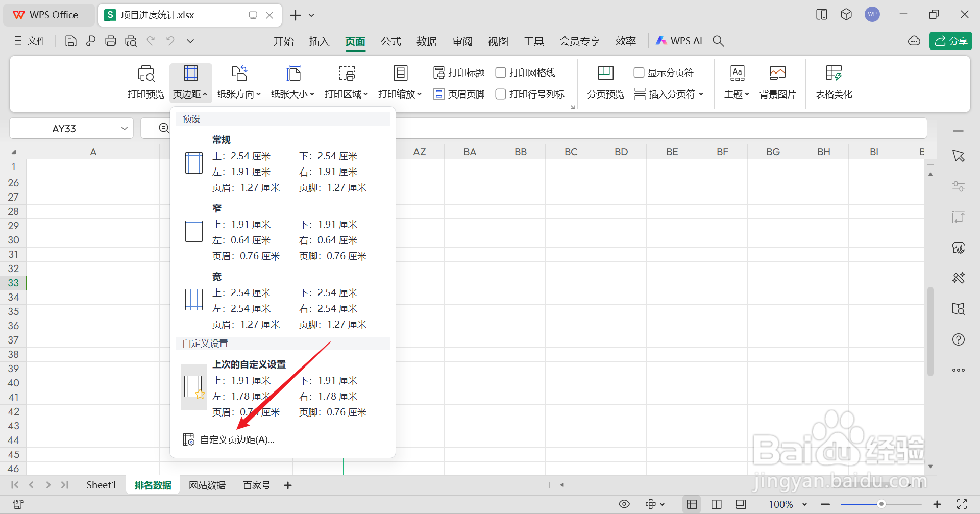Switch to Sheet1 tab
This screenshot has height=514, width=980.
(x=101, y=485)
